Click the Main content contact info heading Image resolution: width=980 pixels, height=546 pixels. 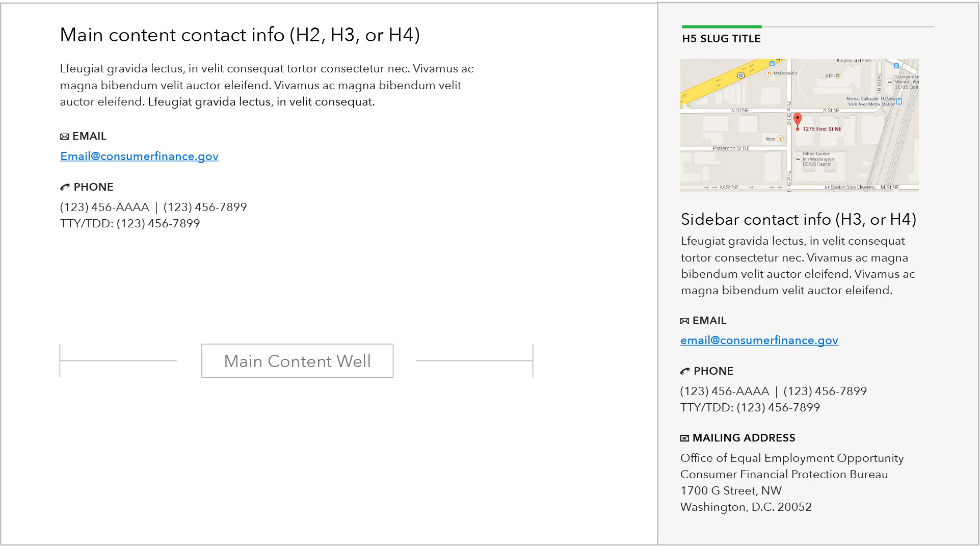(240, 35)
